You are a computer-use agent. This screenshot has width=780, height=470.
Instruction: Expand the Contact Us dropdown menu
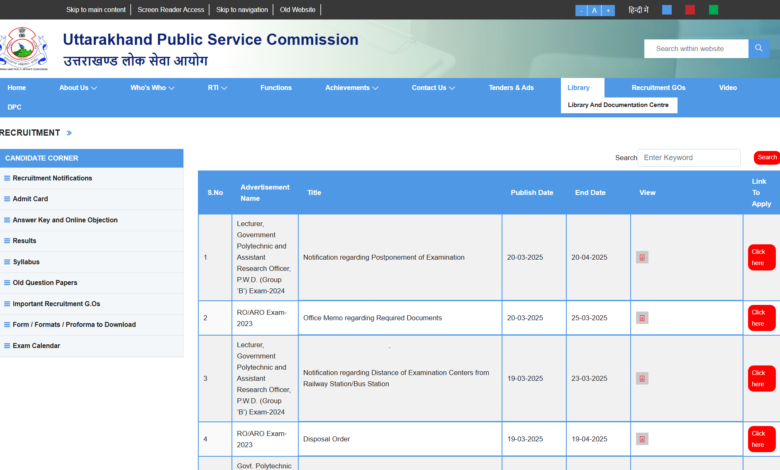point(433,88)
